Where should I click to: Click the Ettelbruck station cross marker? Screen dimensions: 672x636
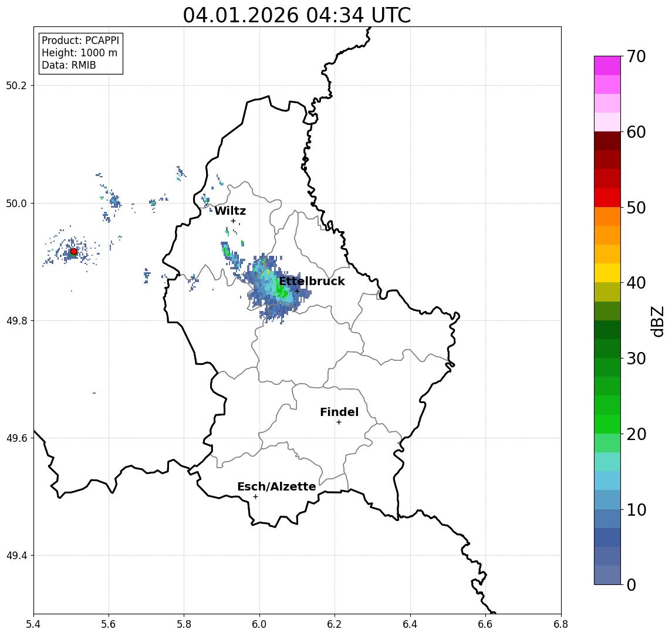click(297, 292)
